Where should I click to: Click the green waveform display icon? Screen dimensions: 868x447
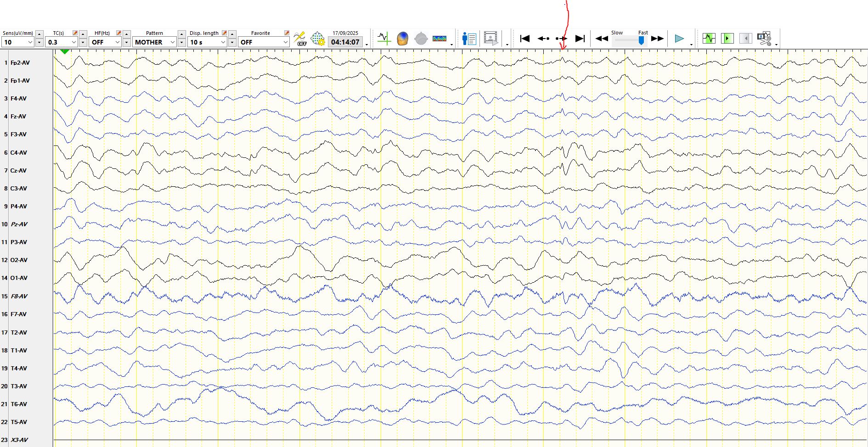pyautogui.click(x=709, y=39)
